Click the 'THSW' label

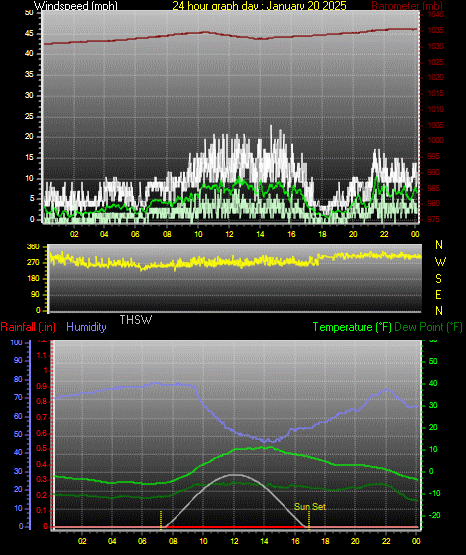click(136, 320)
